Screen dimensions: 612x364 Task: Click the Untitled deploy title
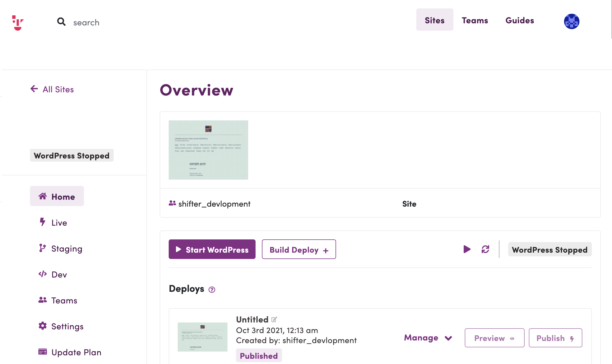[x=252, y=319]
